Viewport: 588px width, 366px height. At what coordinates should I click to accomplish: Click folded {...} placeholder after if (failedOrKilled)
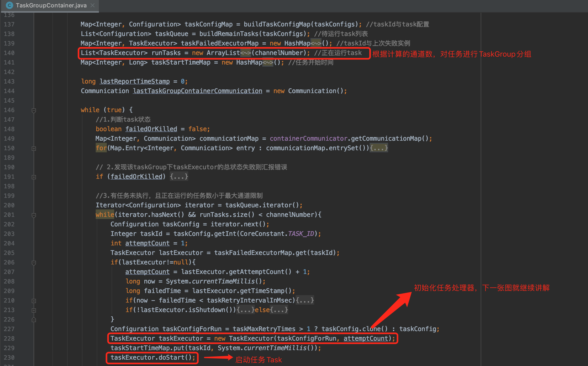[x=179, y=177]
